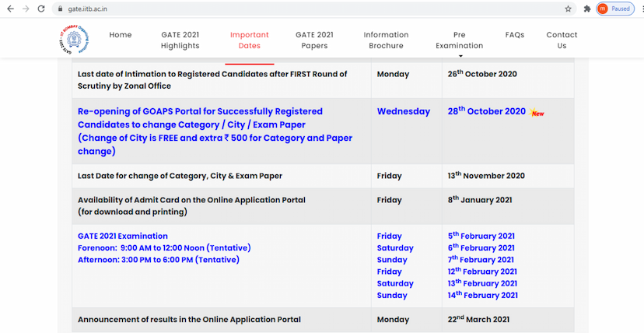The image size is (644, 333).
Task: Expand the Pre Examination dropdown arrow
Action: [x=460, y=56]
